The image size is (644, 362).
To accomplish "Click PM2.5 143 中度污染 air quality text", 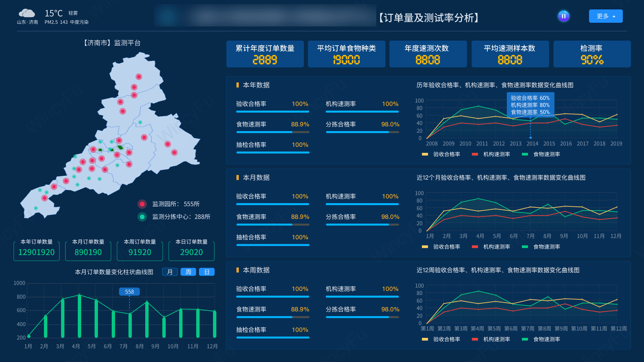I will tap(66, 22).
